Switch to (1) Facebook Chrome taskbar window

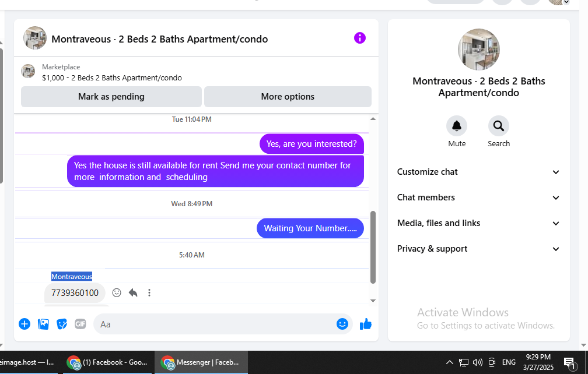click(107, 362)
